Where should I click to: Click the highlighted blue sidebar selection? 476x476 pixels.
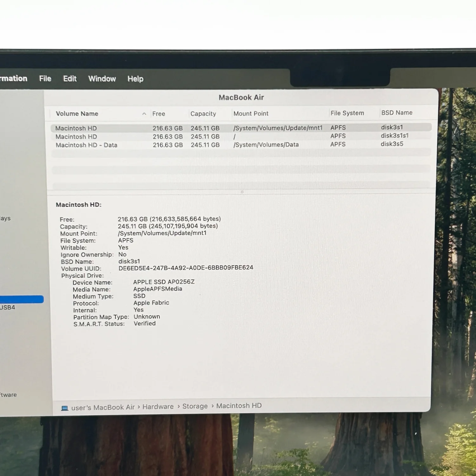click(22, 299)
